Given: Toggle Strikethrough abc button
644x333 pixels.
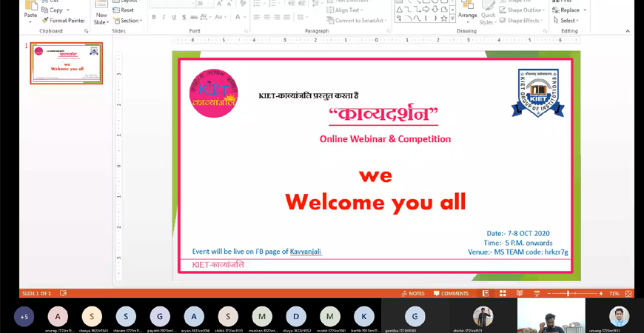Looking at the screenshot, I should click(194, 17).
